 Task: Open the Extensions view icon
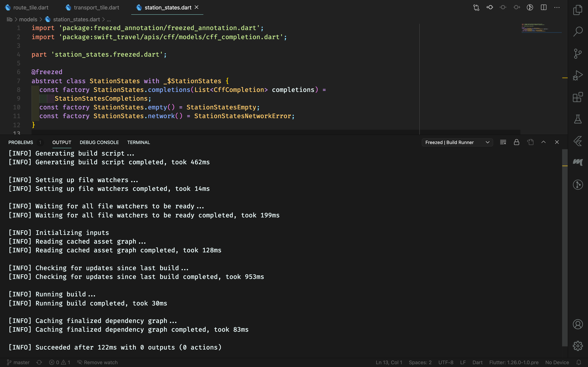[x=577, y=97]
